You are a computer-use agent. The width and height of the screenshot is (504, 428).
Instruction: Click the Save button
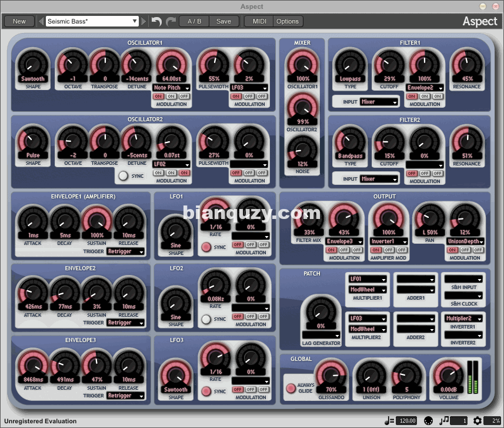coord(224,21)
